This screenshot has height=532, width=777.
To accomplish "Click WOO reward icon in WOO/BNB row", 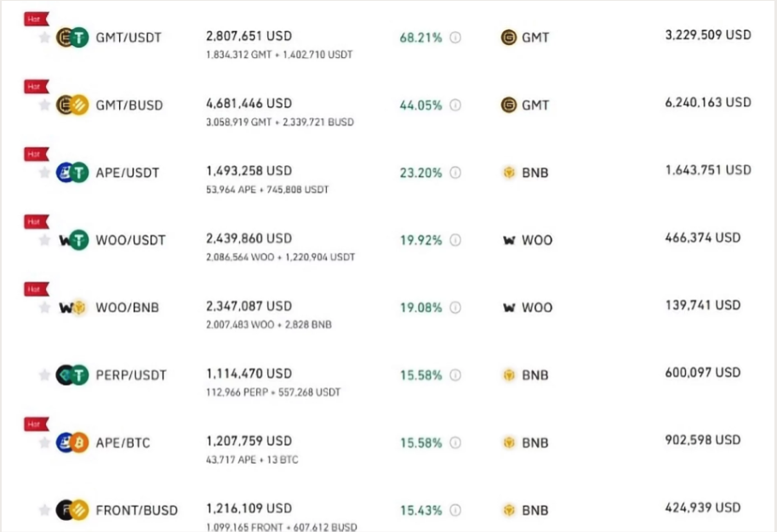I will tap(509, 308).
